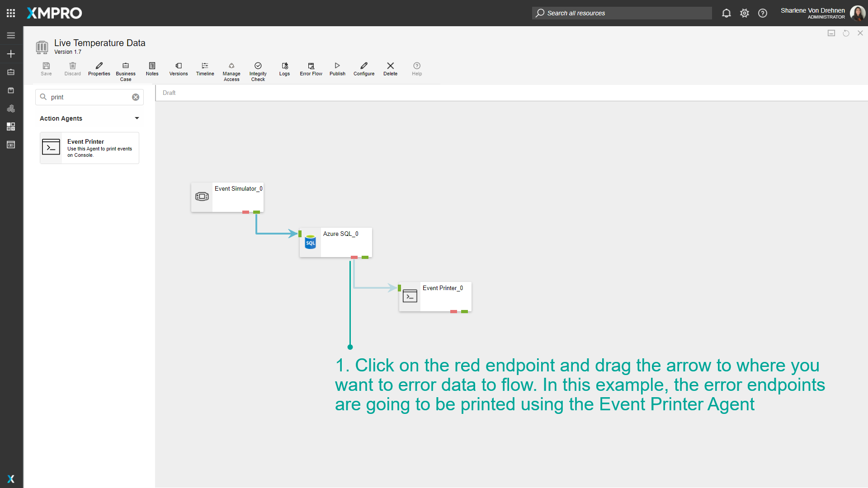Open Notes for Live Temperature Data
Screen dimensions: 868x488
pyautogui.click(x=152, y=69)
